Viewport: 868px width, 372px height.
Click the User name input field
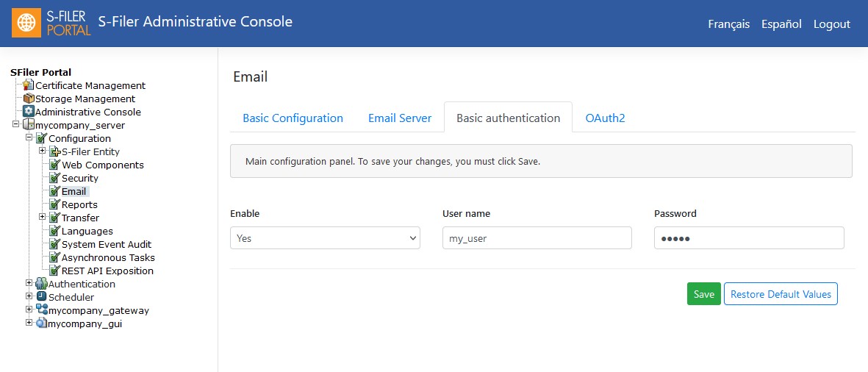(537, 238)
